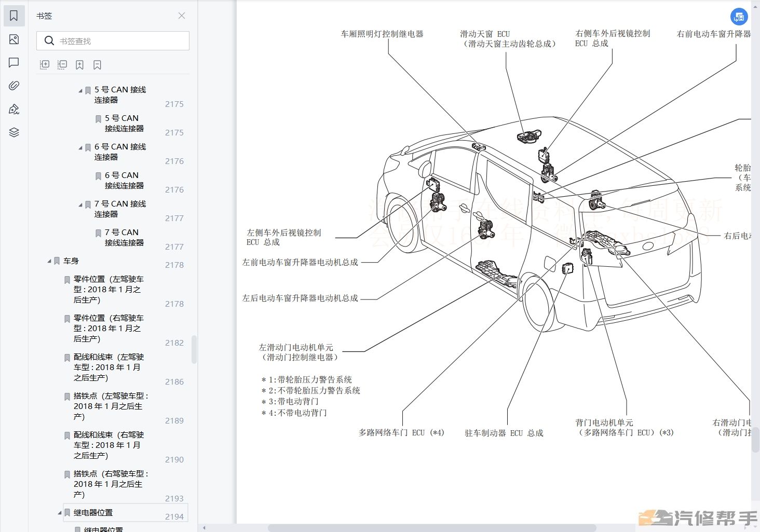Image resolution: width=760 pixels, height=532 pixels.
Task: Select the 6 号 CAN 接线连接器 child bookmark
Action: click(124, 180)
